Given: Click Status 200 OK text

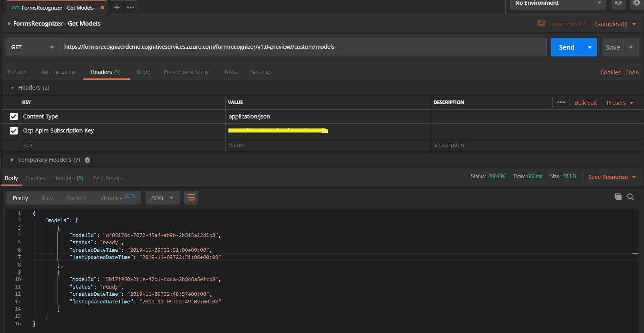Looking at the screenshot, I should click(488, 177).
